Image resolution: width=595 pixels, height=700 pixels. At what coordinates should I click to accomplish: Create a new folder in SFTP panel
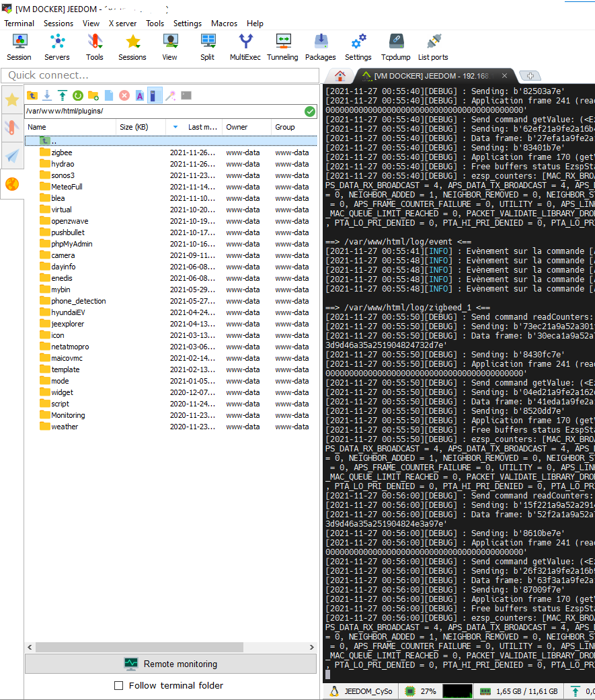pos(93,95)
